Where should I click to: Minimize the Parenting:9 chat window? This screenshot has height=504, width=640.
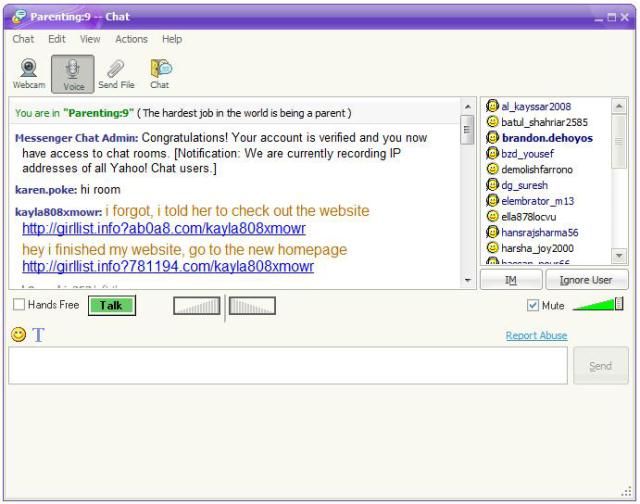point(598,18)
